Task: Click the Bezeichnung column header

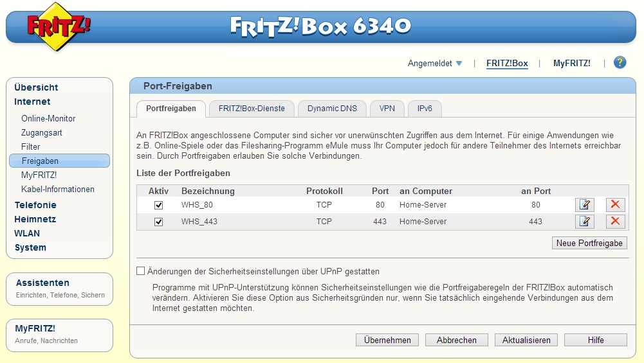Action: pyautogui.click(x=208, y=191)
